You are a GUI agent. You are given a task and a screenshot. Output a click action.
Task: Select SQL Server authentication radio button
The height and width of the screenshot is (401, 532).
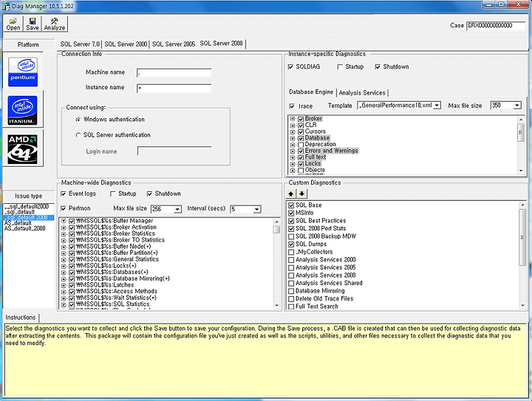[78, 135]
